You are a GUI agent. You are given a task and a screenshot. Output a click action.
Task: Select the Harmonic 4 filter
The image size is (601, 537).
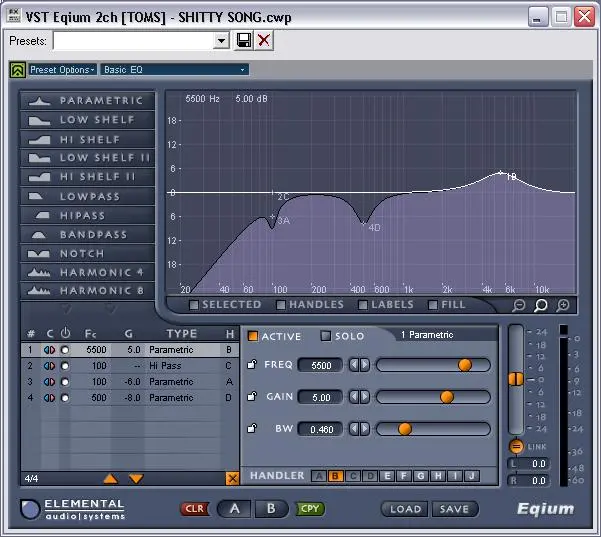[x=88, y=272]
